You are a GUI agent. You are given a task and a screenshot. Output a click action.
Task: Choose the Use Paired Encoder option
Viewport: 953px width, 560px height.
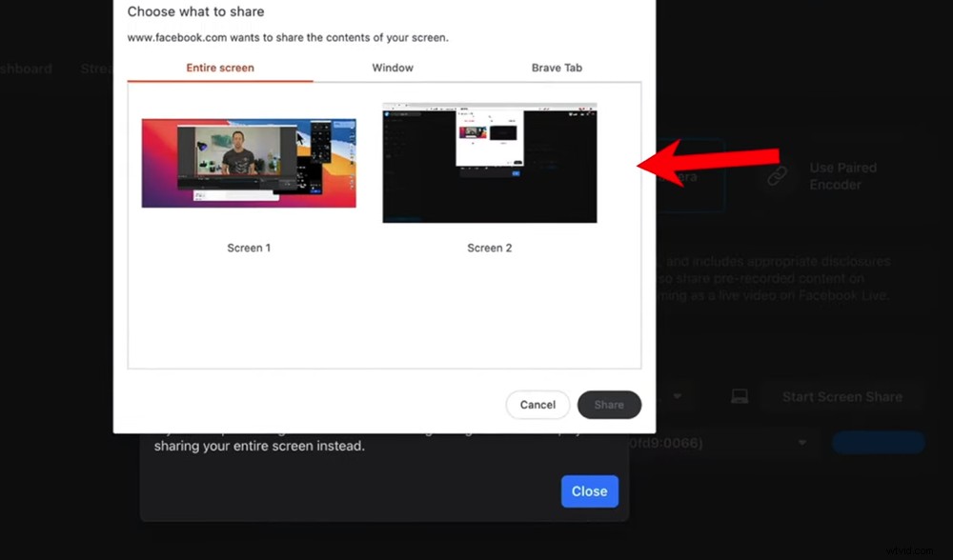842,175
